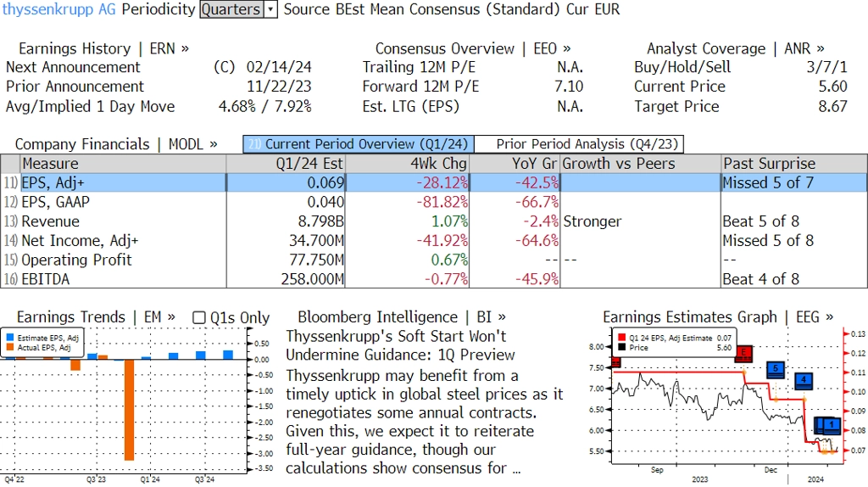Viewport: 868px width, 487px height.
Task: Click the Prior Announcement date 11/22/23
Action: [279, 87]
